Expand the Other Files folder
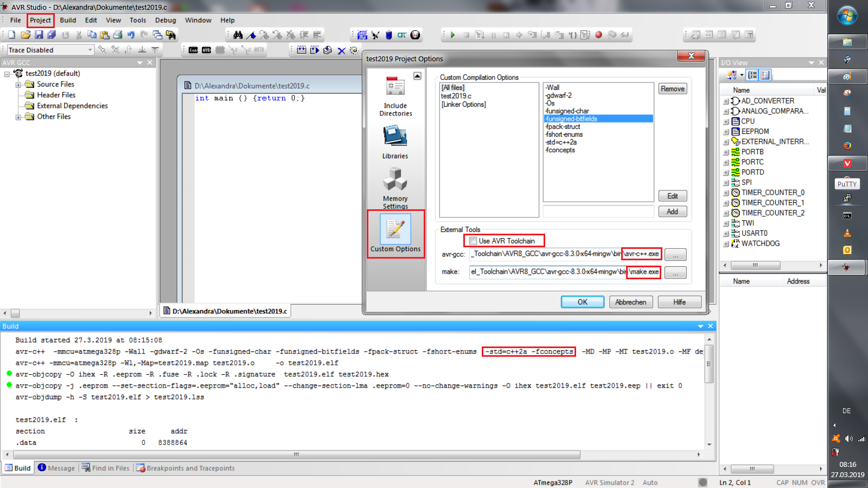Image resolution: width=868 pixels, height=488 pixels. 18,117
